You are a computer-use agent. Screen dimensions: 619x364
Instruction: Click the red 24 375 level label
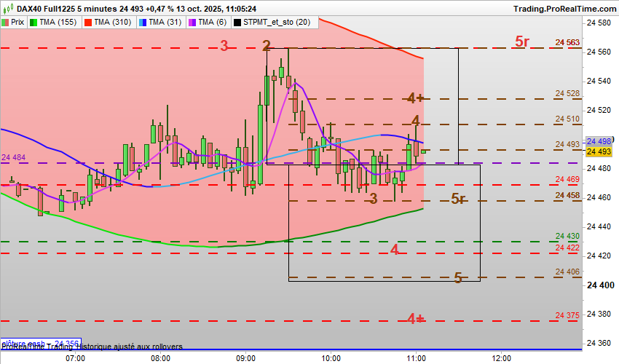567,315
